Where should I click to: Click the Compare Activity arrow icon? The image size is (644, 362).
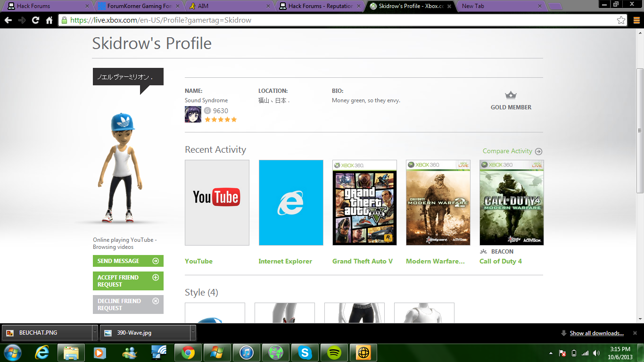click(538, 151)
